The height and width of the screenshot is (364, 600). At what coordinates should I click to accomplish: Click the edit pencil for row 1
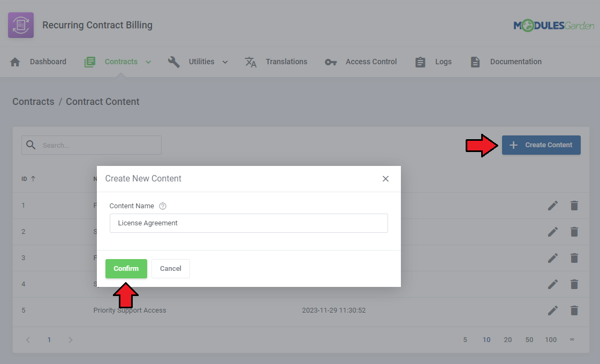pos(553,206)
